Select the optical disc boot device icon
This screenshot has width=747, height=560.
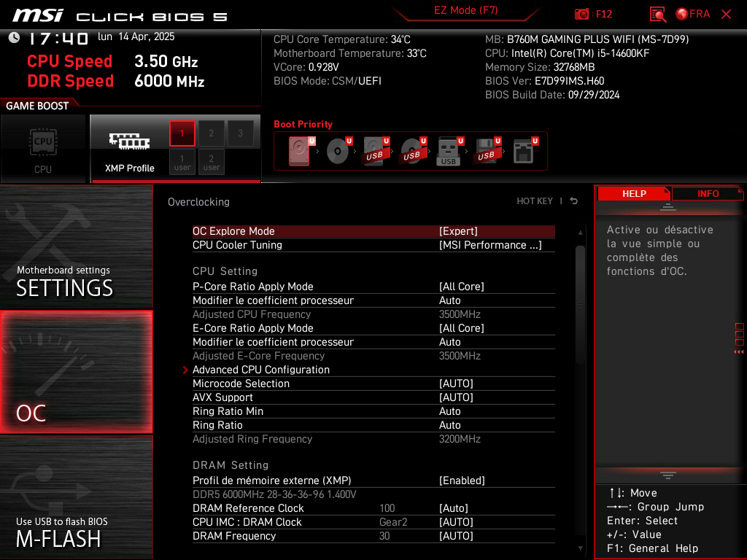[x=338, y=151]
